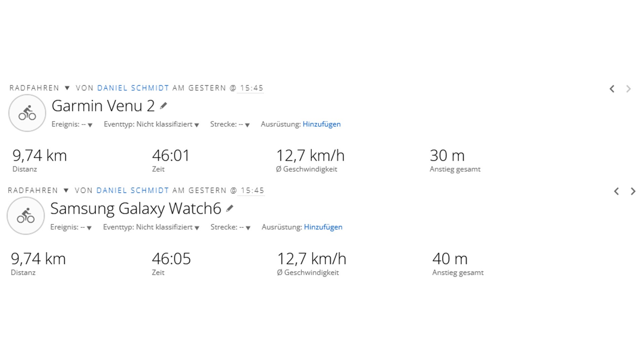Click the cycling icon beside Samsung Galaxy Watch6
This screenshot has height=362, width=644.
(26, 216)
